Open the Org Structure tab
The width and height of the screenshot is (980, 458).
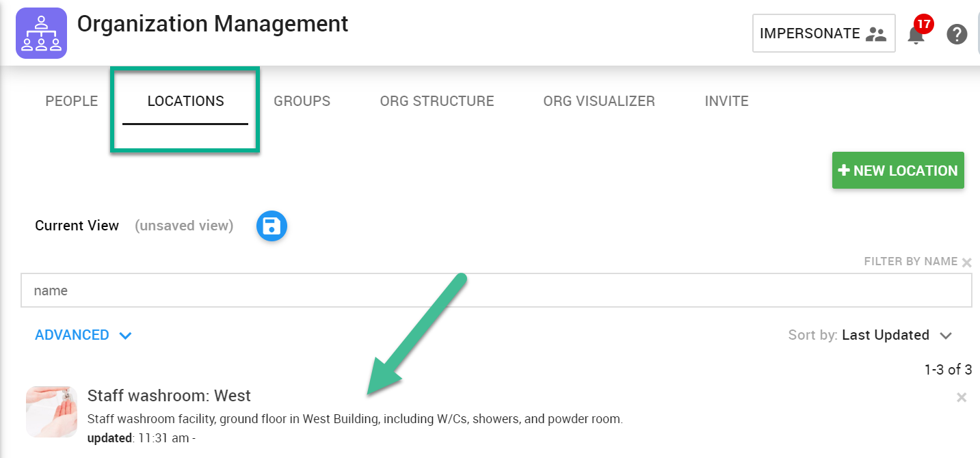click(x=437, y=101)
